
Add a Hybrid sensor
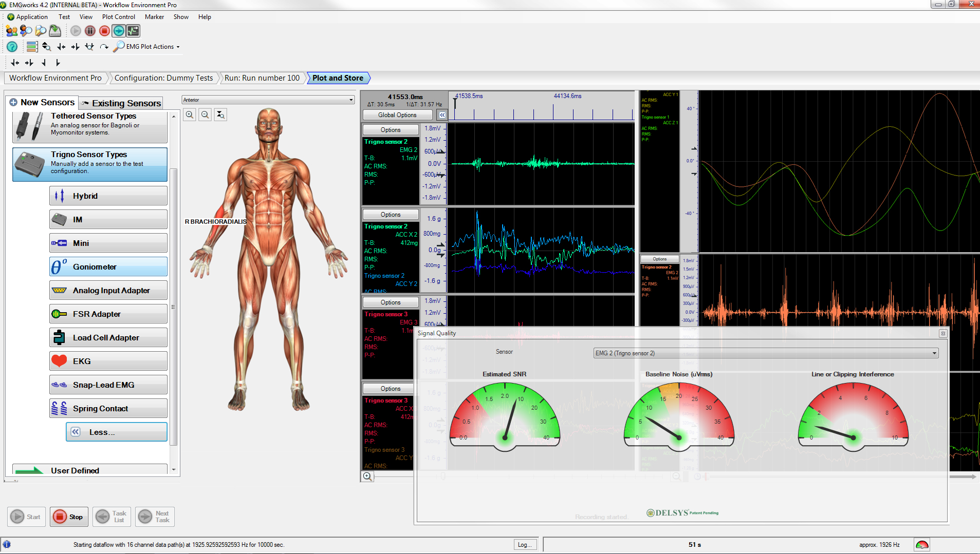tap(108, 196)
